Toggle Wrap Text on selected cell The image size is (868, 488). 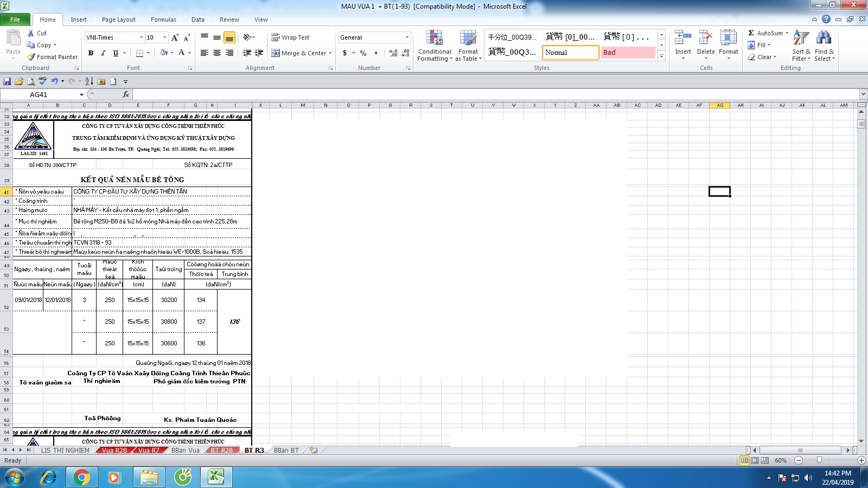tap(276, 37)
